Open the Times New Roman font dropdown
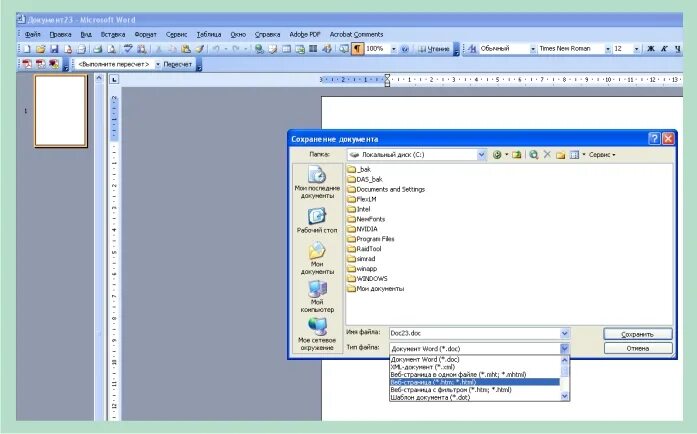Viewport: 697px width, 434px height. 608,49
